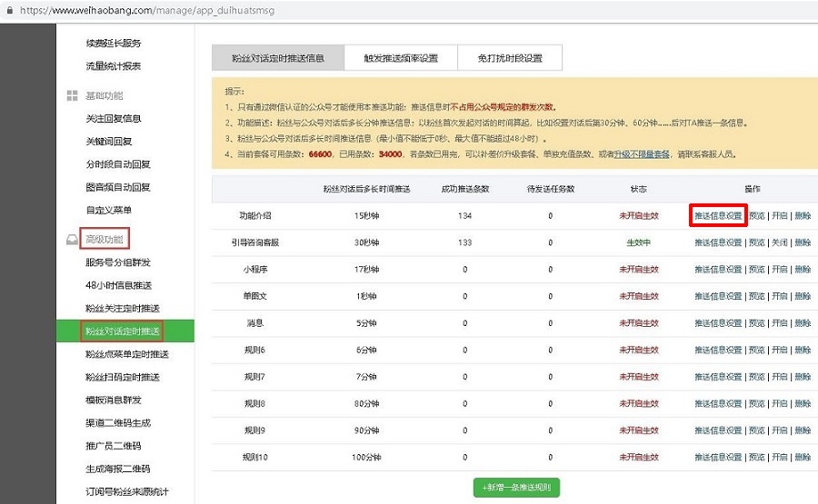Click 开启 for 功能介绍 row
This screenshot has height=504, width=818.
(x=780, y=216)
